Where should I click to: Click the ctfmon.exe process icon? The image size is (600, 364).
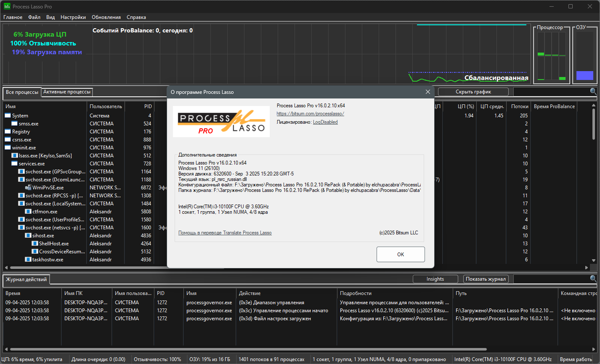pyautogui.click(x=28, y=212)
